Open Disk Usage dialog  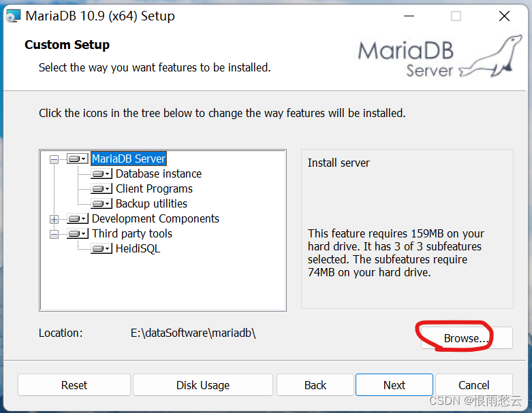(x=203, y=385)
